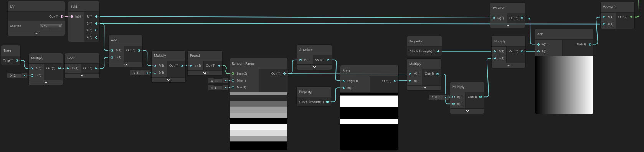Click the Split node G(1) output port
The width and height of the screenshot is (644, 152).
[96, 23]
